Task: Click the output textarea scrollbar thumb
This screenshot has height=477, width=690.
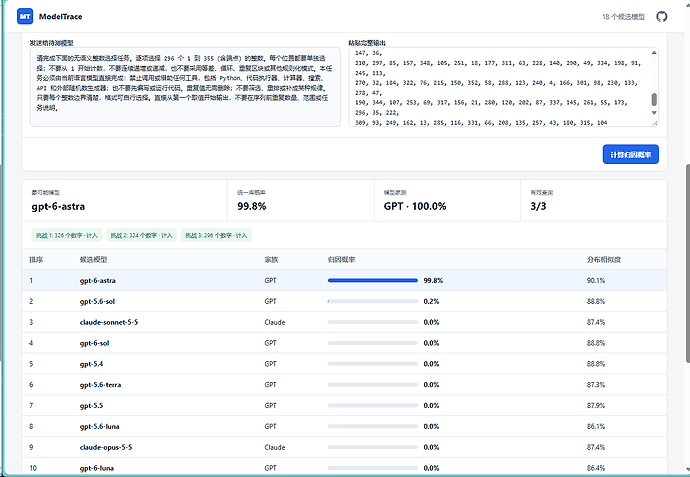Action: [654, 99]
